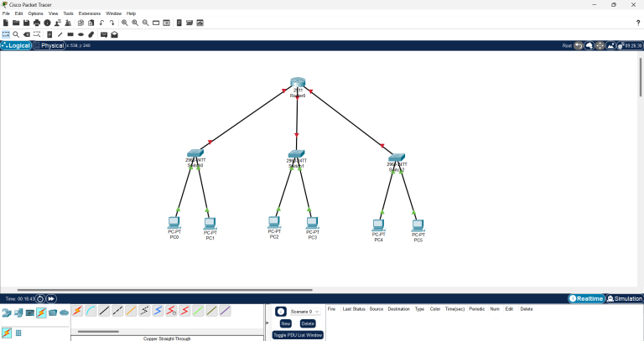Open Network Information icon
Image resolution: width=644 pixels, height=341 pixels.
click(47, 23)
